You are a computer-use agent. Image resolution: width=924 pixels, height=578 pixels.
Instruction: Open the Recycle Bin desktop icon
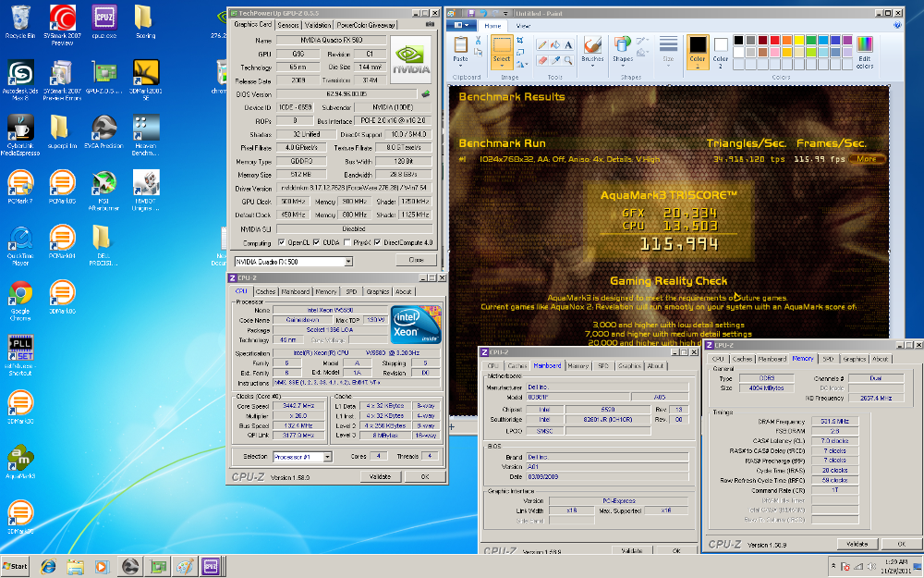(x=20, y=22)
